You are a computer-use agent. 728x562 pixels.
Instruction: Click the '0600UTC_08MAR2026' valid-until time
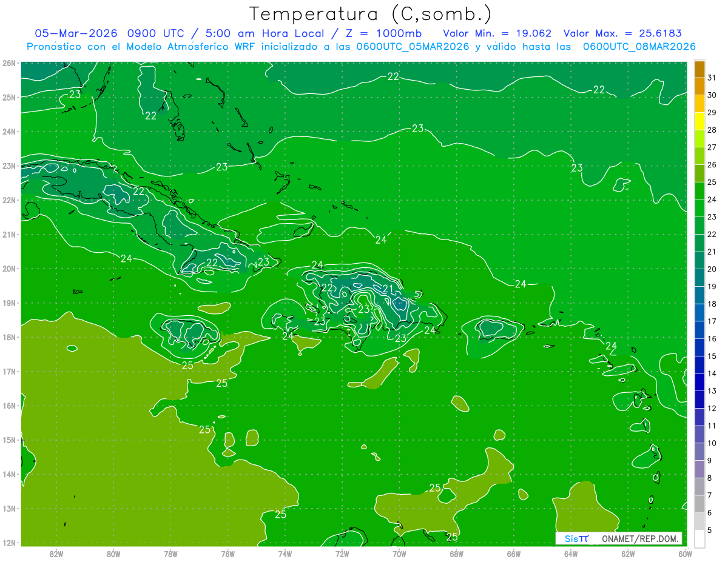click(x=639, y=47)
